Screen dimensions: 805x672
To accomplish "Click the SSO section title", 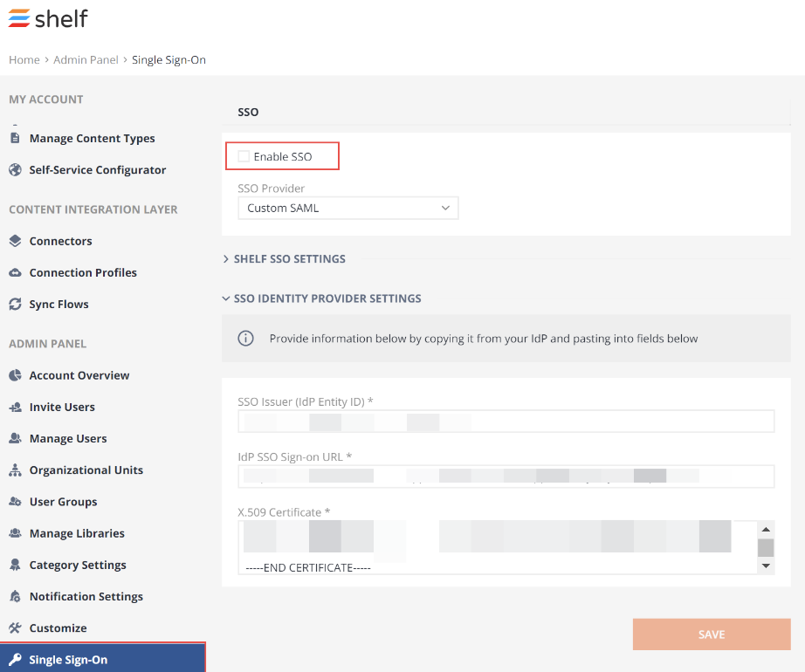I will 248,113.
